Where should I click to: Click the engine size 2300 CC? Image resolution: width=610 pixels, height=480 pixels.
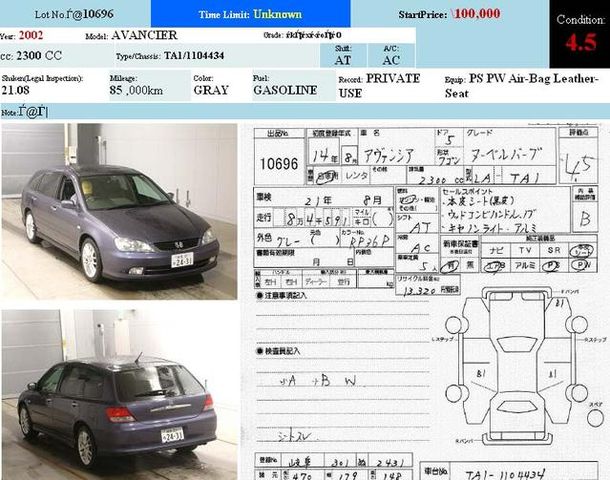pyautogui.click(x=39, y=56)
